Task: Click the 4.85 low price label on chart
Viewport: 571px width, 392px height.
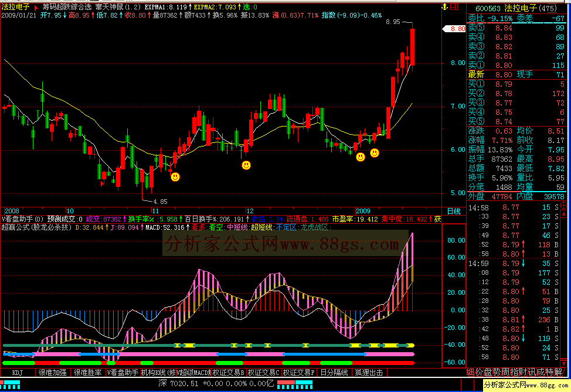Action: [160, 202]
